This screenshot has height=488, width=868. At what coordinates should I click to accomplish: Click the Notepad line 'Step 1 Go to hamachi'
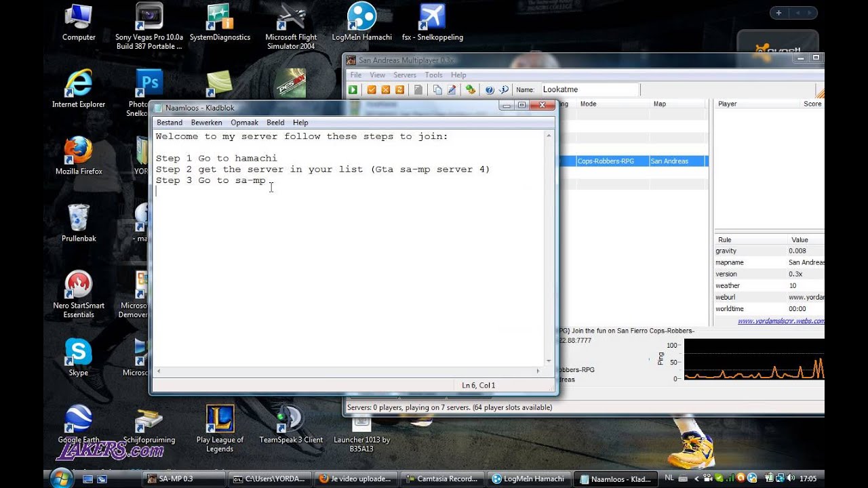coord(216,159)
